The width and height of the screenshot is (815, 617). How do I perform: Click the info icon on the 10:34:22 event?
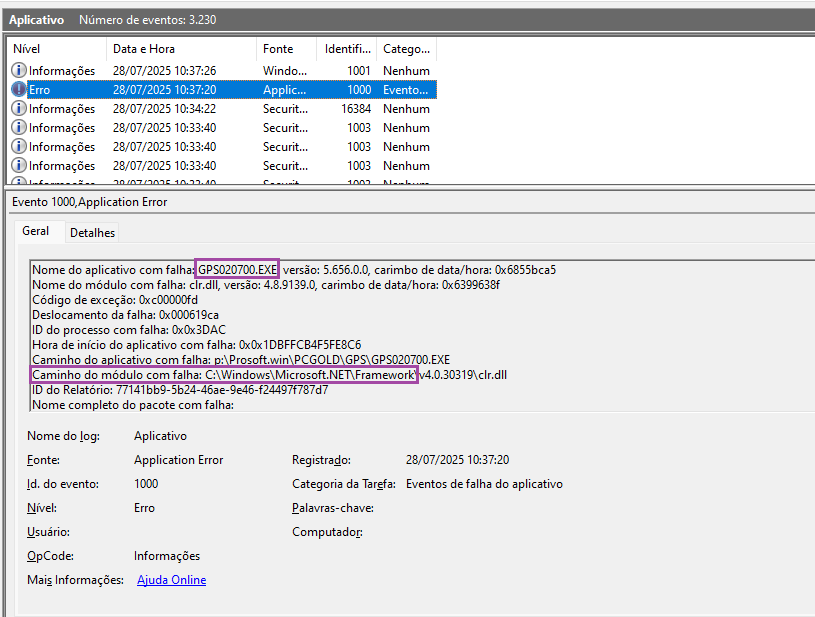click(x=19, y=109)
